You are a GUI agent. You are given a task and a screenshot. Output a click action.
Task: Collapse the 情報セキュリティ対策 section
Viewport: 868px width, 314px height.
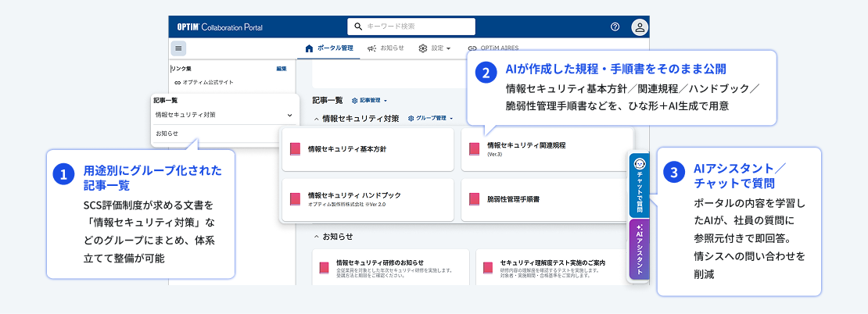[317, 118]
